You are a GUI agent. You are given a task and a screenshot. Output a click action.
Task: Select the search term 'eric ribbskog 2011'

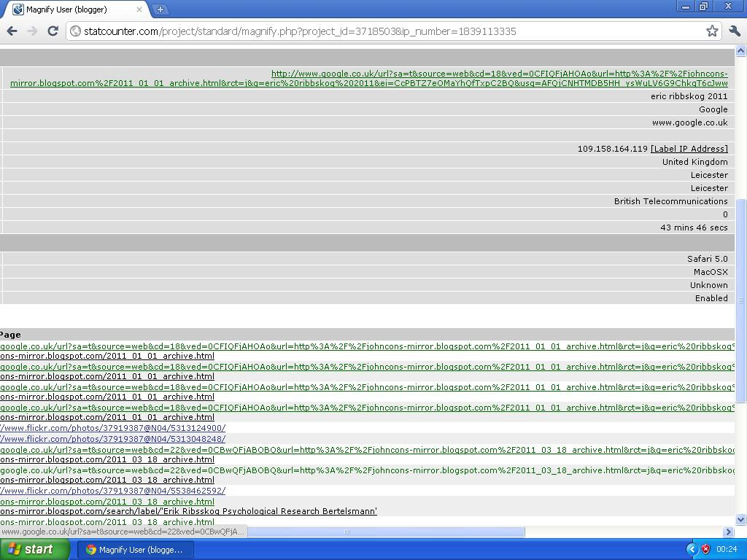click(x=689, y=96)
